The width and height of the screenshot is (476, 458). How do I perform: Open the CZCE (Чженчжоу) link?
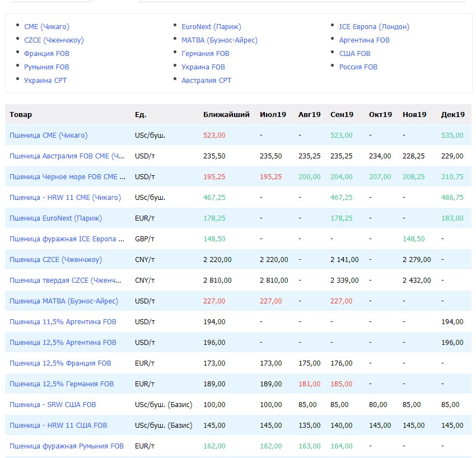54,40
